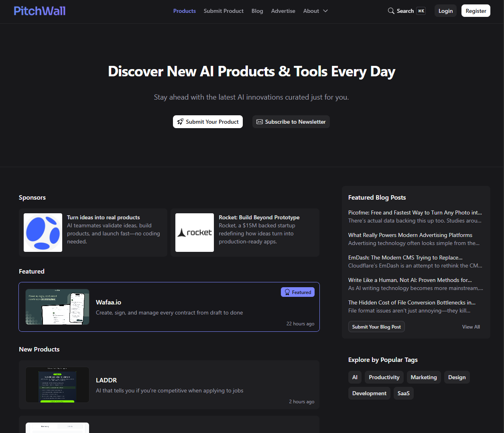Open the Picofme blog post
504x433 pixels.
point(415,212)
